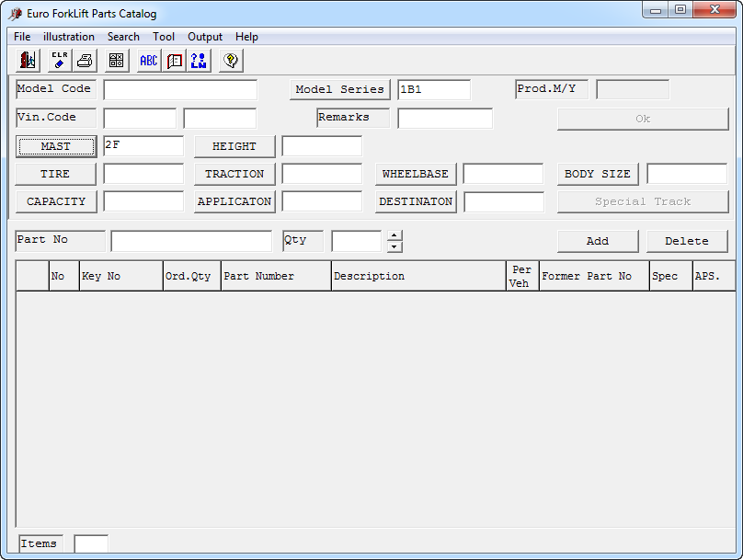Click the BODY SIZE input field

point(687,174)
